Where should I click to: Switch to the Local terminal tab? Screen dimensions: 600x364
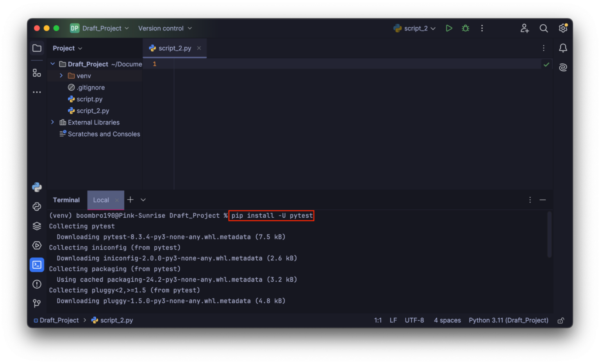[101, 200]
